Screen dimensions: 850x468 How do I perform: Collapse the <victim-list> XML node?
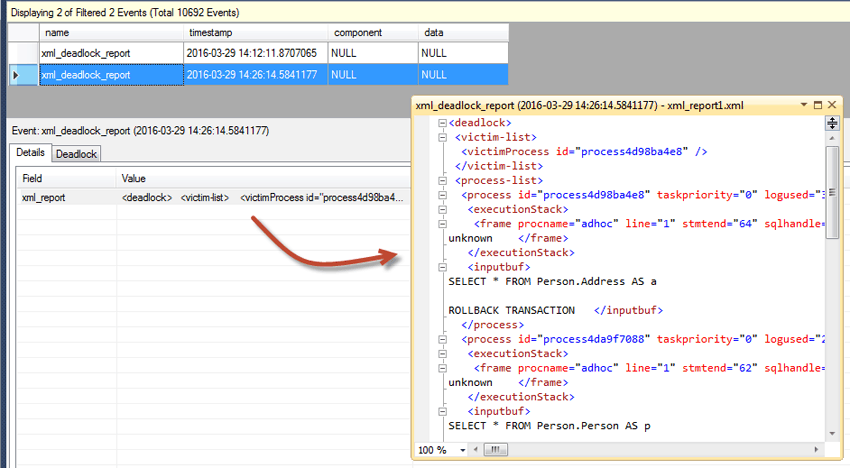click(x=442, y=138)
